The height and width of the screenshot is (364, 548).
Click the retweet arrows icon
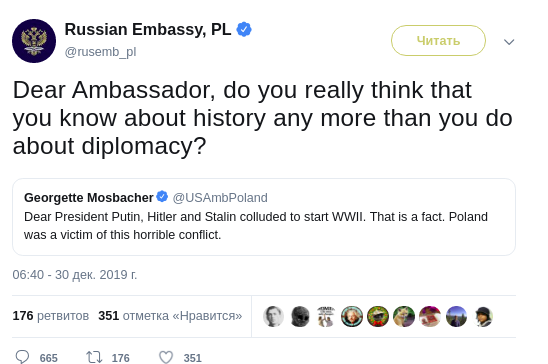point(94,357)
